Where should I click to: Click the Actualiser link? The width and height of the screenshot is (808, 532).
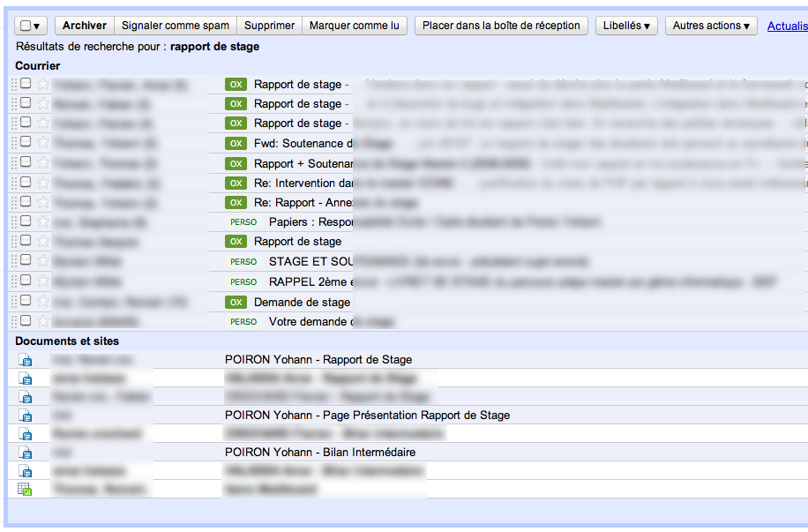(787, 26)
